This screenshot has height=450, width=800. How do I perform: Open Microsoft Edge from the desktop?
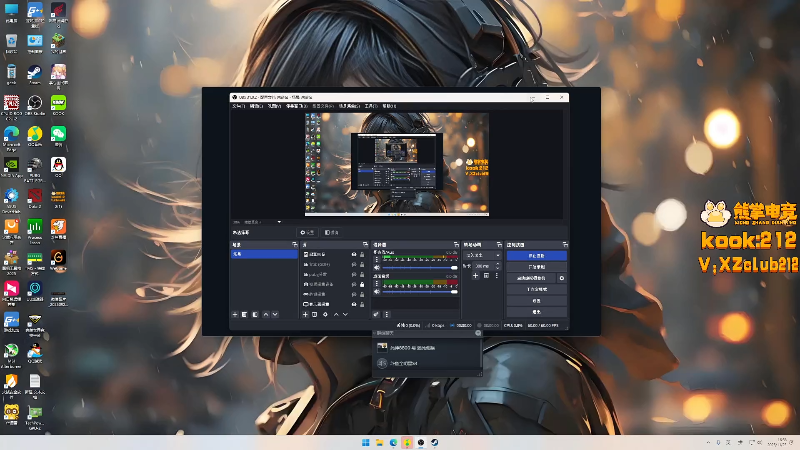pyautogui.click(x=11, y=138)
